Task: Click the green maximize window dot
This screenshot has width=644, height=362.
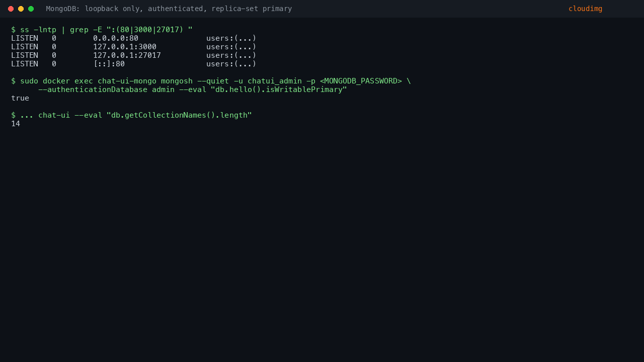Action: (x=31, y=9)
